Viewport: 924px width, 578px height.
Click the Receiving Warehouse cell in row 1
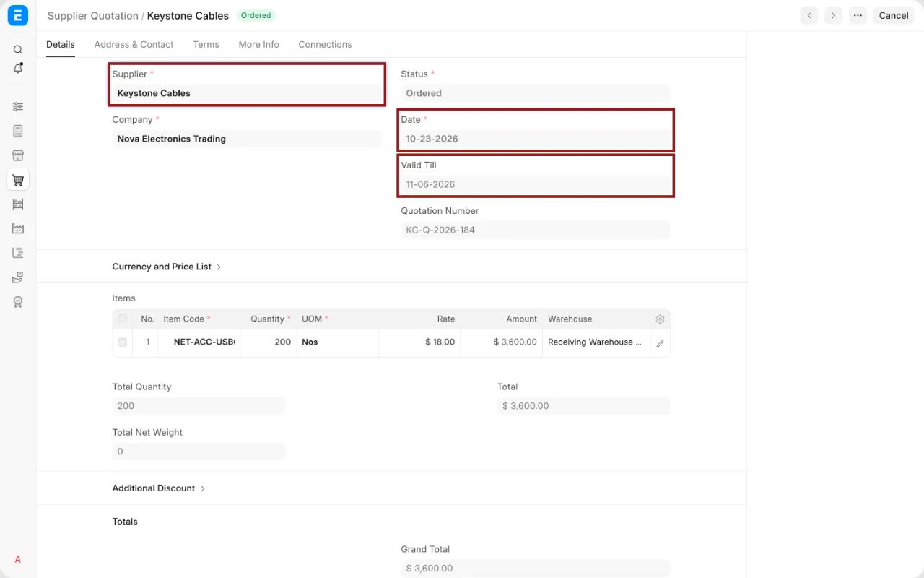pos(596,342)
